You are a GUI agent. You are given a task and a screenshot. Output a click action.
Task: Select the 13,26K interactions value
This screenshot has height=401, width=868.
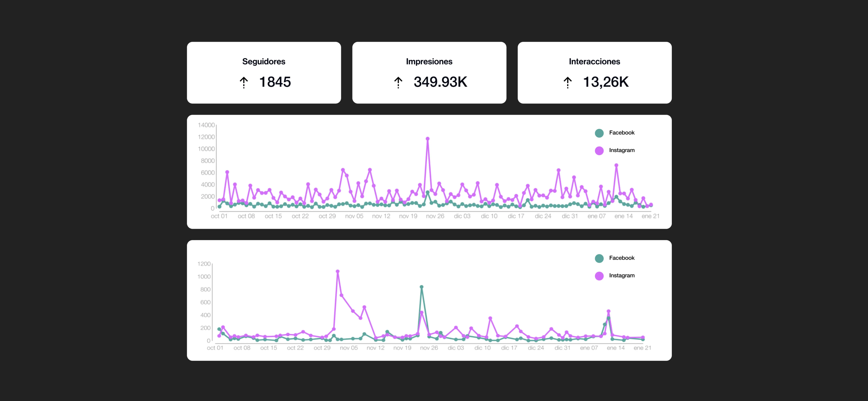(x=606, y=82)
